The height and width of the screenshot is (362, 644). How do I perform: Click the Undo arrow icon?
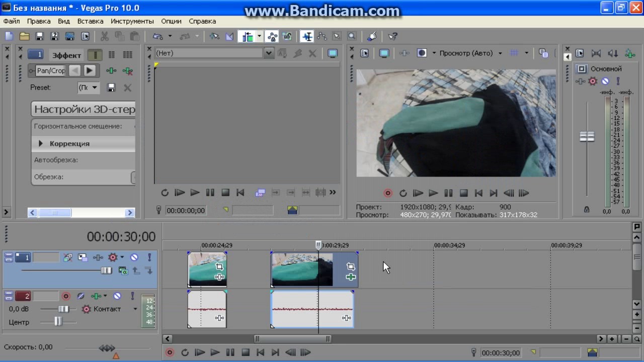coord(158,36)
